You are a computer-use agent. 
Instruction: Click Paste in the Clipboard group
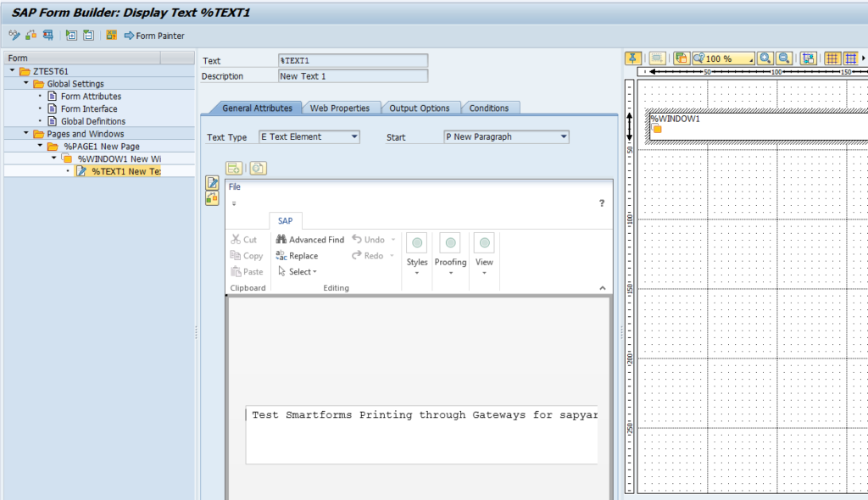pos(247,272)
